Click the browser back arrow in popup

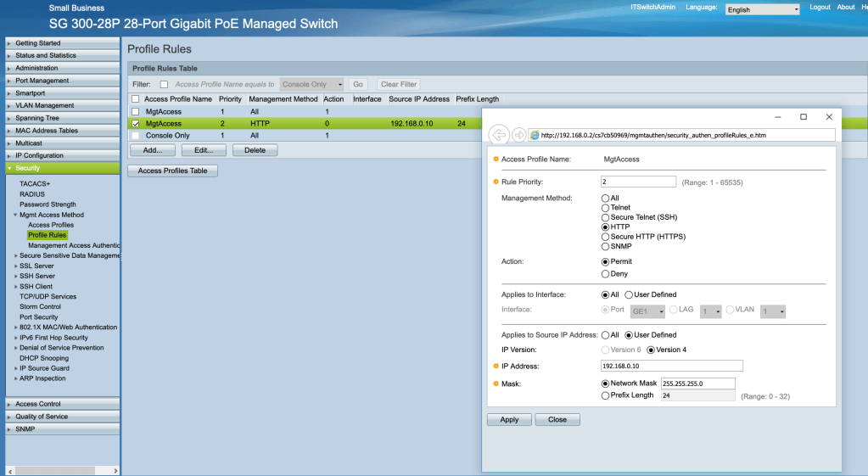pyautogui.click(x=500, y=135)
